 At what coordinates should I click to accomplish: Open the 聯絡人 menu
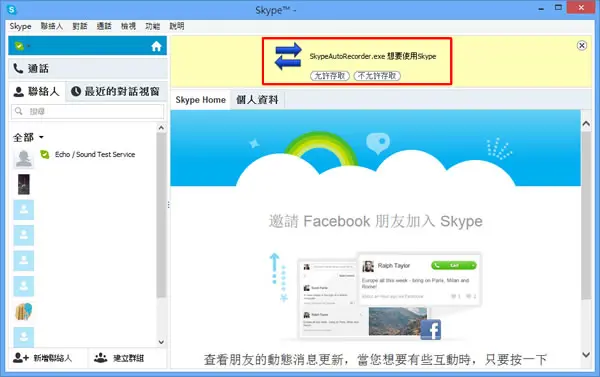tap(51, 26)
